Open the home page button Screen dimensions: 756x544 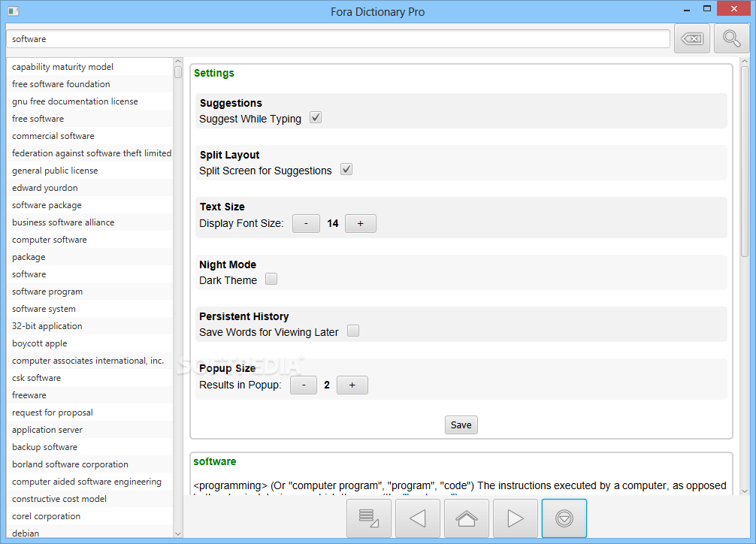pyautogui.click(x=466, y=518)
